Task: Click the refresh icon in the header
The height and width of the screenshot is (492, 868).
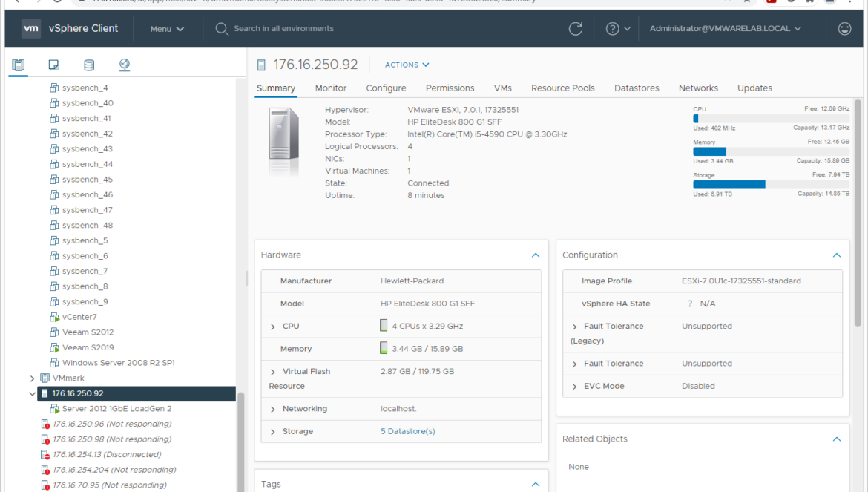Action: 576,28
